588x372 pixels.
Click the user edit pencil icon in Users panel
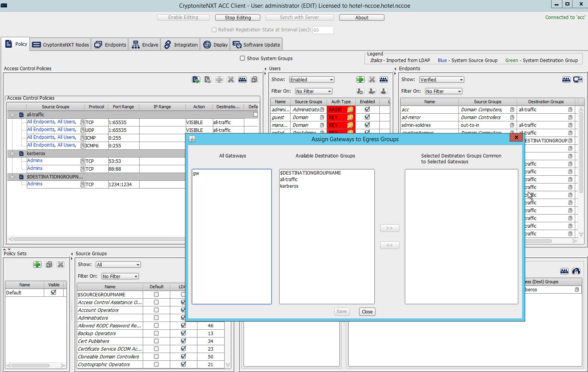point(372,91)
